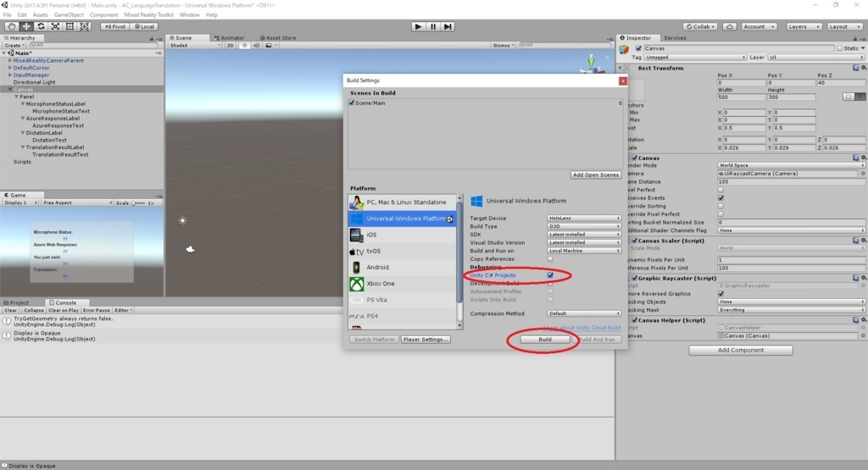Toggle Development Build checkbox
The width and height of the screenshot is (868, 470).
(x=550, y=284)
